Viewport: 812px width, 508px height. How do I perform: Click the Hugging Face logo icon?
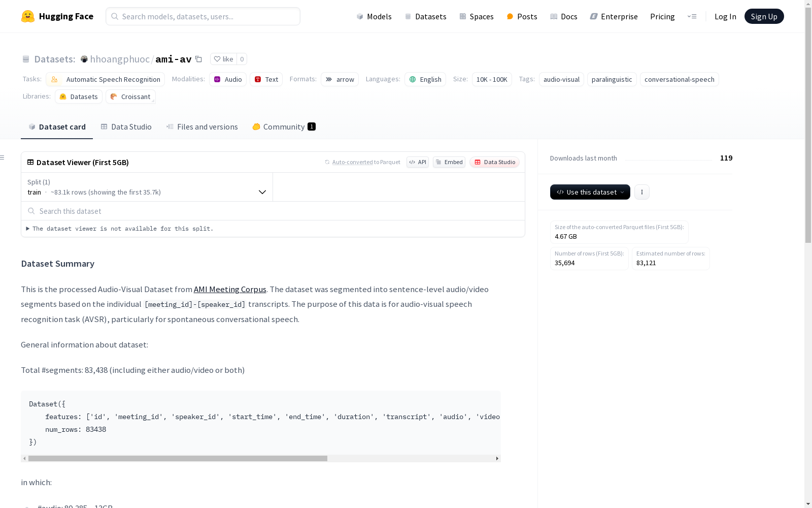coord(28,16)
